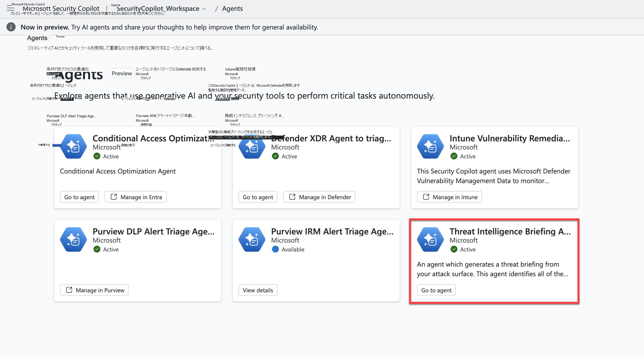Click the Conditional Access Optimization agent icon
This screenshot has width=644, height=359.
coord(73,146)
